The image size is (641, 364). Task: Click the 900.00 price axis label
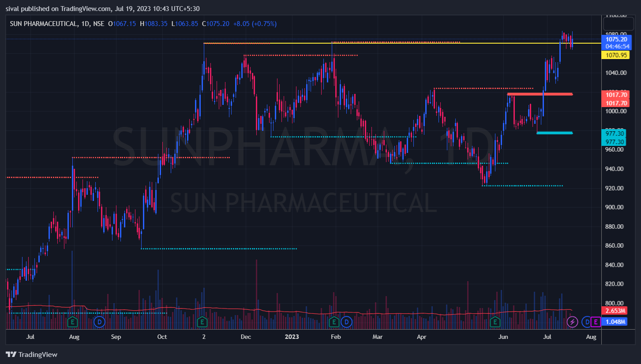click(615, 207)
